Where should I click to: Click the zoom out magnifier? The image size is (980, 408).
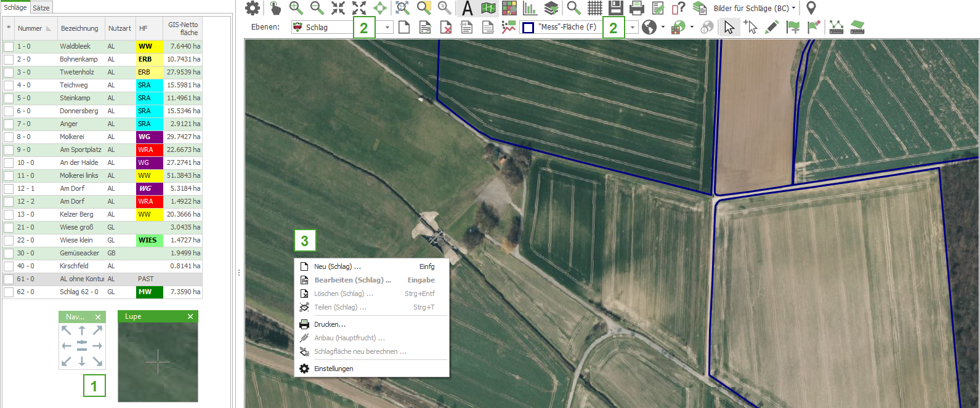click(317, 8)
